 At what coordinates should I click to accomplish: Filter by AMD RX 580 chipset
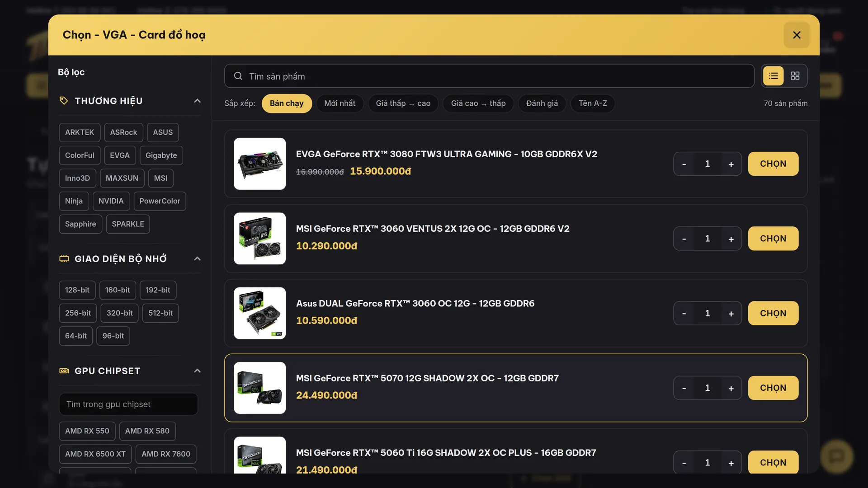(147, 431)
